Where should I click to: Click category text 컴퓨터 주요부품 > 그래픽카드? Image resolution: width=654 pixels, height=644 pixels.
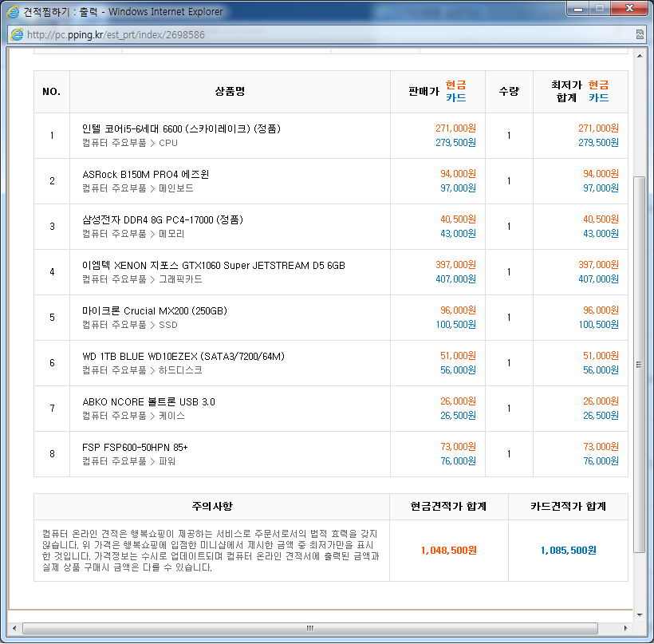(142, 279)
